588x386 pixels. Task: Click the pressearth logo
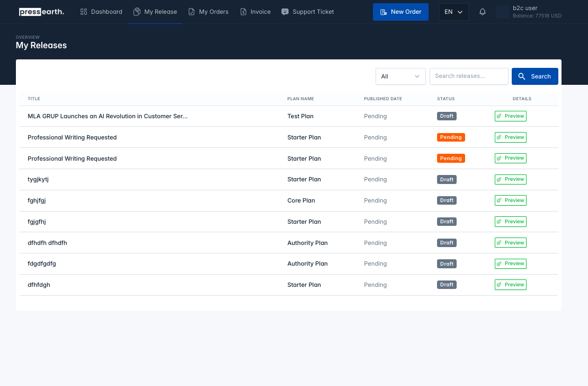click(41, 12)
